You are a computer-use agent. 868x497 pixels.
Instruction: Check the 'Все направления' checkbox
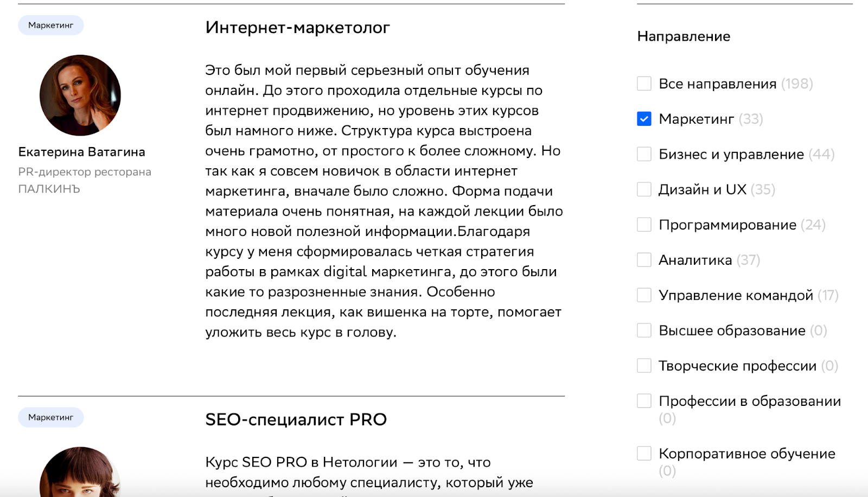tap(644, 84)
